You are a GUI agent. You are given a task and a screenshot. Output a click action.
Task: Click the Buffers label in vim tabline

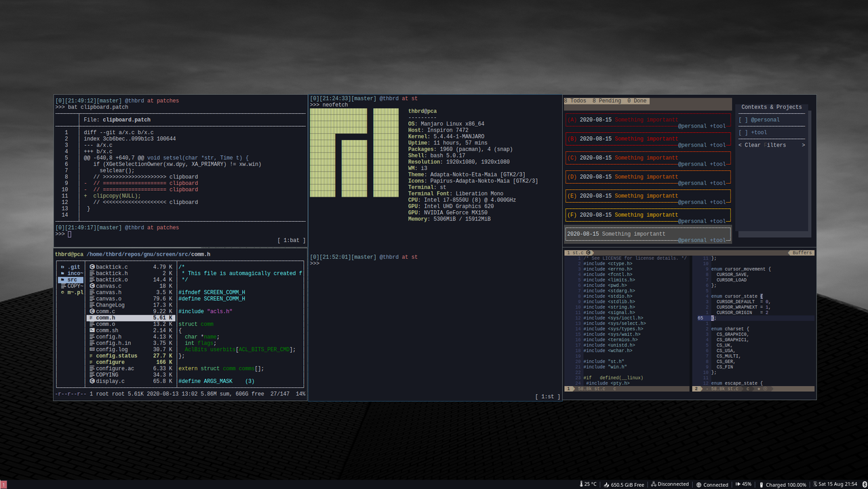[x=802, y=253]
